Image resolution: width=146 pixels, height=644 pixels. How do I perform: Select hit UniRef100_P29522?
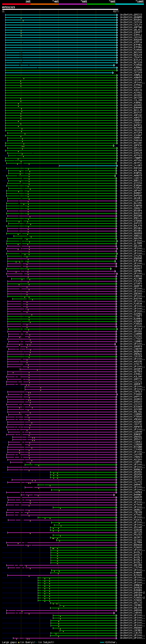coord(131,188)
